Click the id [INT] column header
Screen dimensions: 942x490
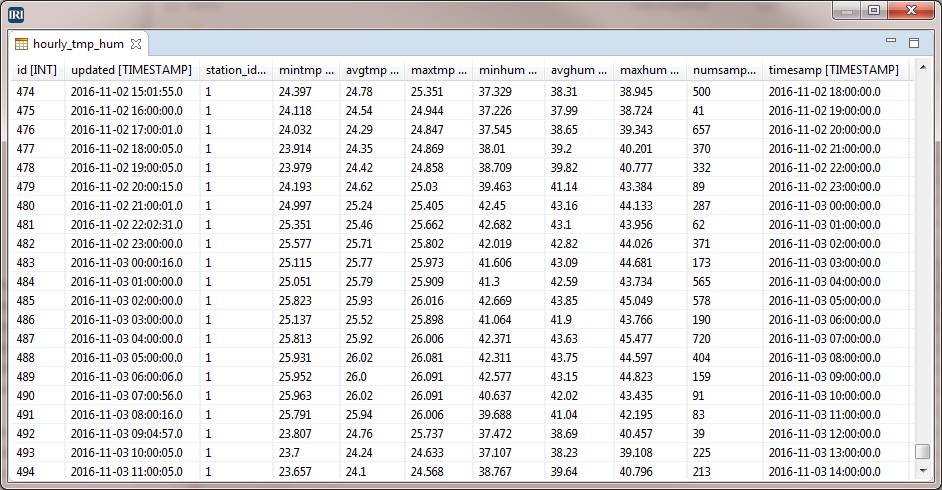click(37, 70)
